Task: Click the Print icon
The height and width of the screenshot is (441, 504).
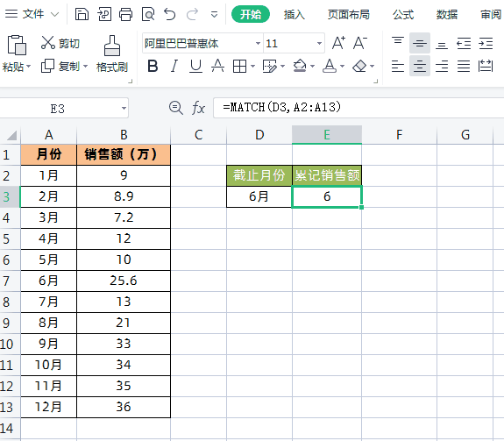Action: (x=125, y=14)
